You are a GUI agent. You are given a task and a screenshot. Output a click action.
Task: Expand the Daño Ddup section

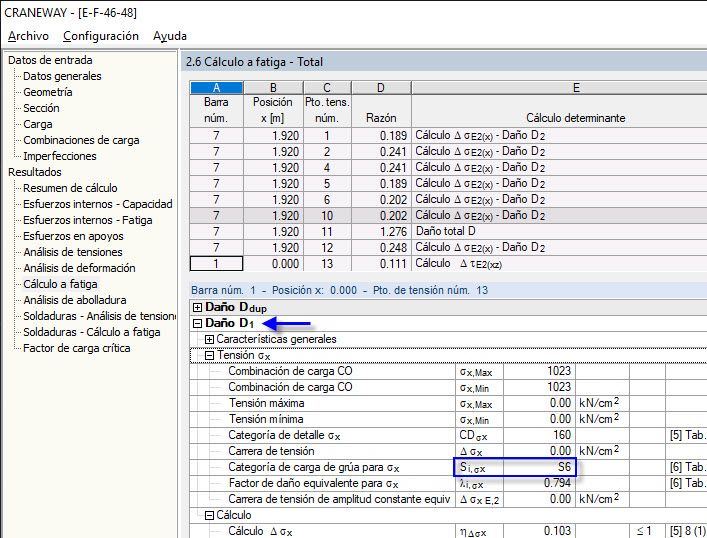197,308
